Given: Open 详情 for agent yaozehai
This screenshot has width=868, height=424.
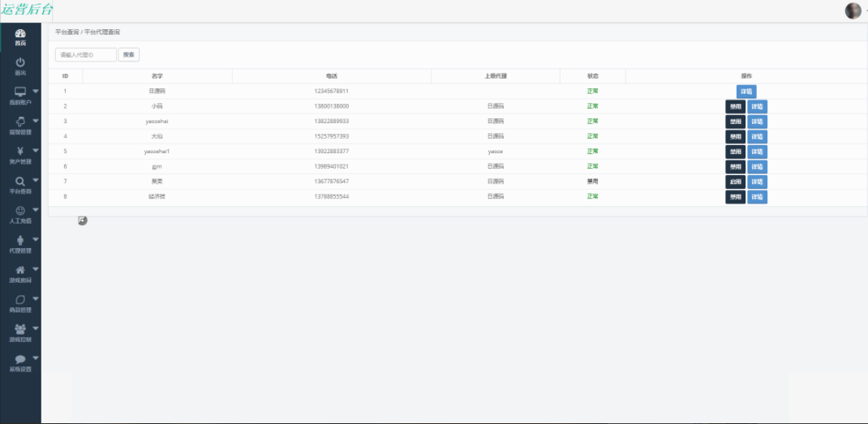Looking at the screenshot, I should pos(758,122).
